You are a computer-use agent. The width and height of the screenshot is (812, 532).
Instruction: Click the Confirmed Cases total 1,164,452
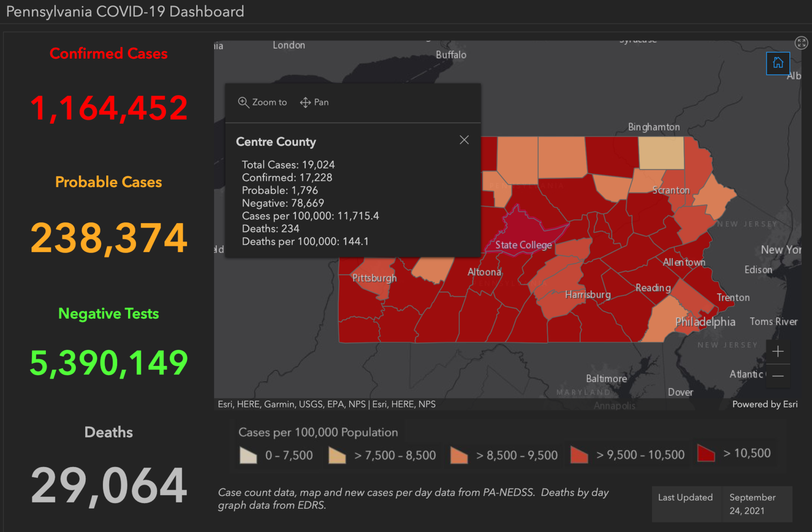[x=108, y=107]
